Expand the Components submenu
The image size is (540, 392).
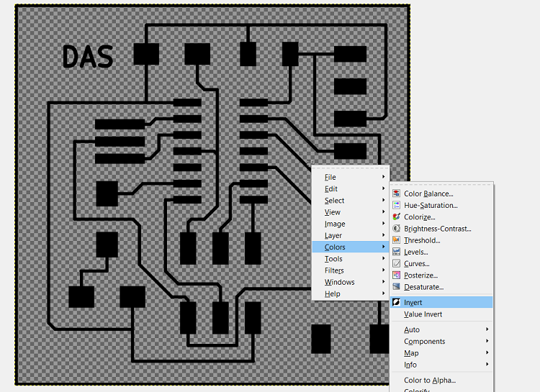[442, 342]
